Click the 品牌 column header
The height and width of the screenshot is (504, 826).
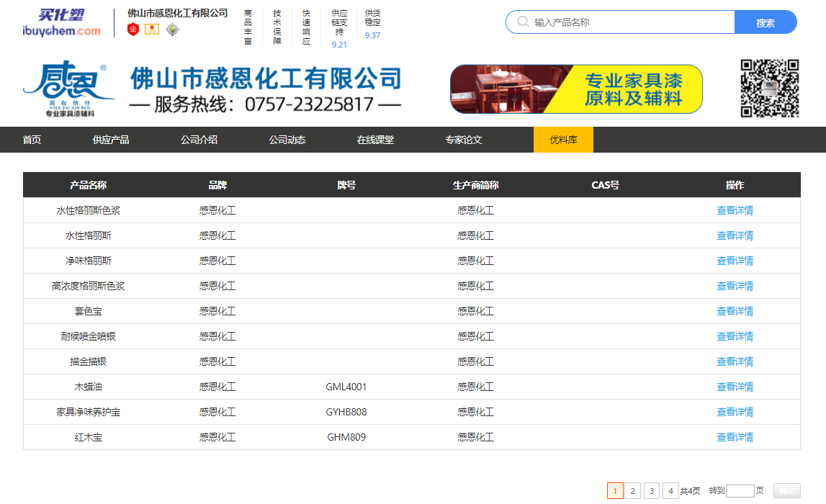217,185
